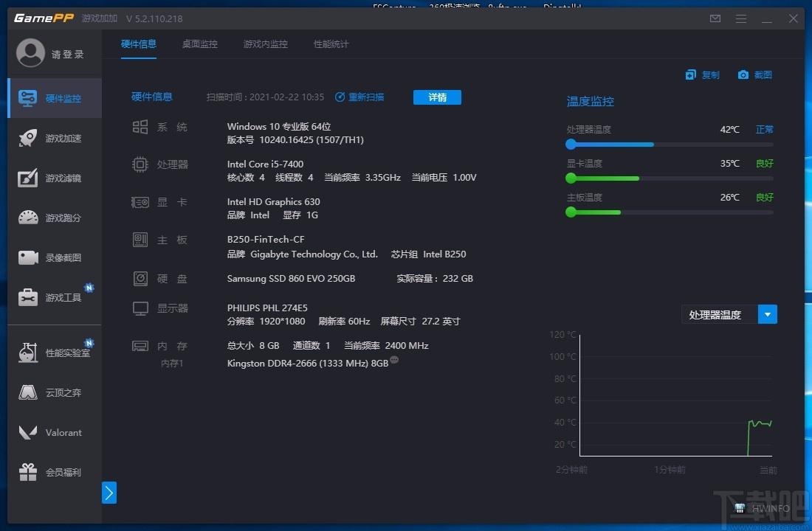Click the Intel Core i5-7400 text
This screenshot has width=812, height=531.
point(265,164)
